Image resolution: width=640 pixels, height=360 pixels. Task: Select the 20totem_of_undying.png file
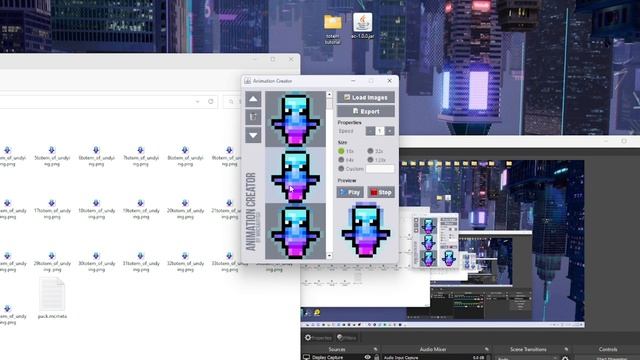[185, 209]
